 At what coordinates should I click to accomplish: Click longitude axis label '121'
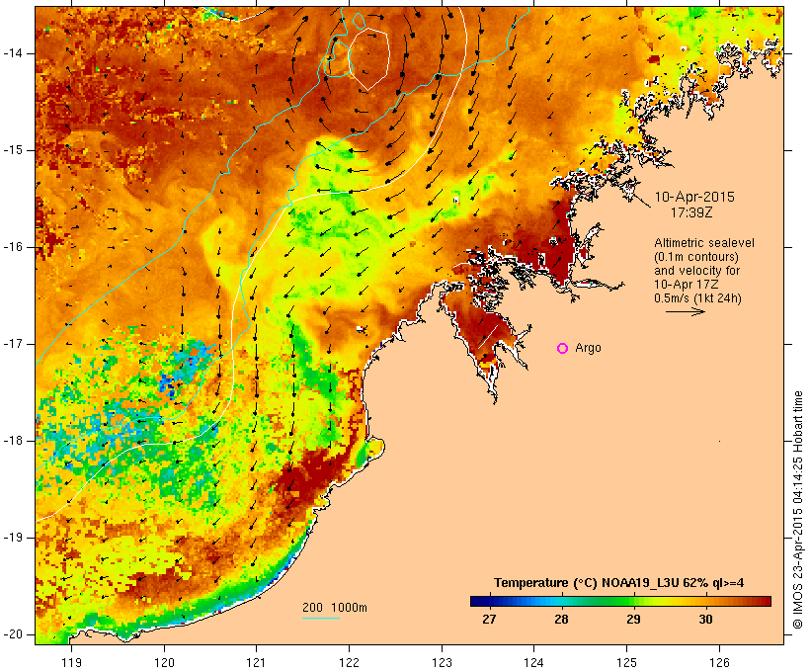[x=256, y=662]
